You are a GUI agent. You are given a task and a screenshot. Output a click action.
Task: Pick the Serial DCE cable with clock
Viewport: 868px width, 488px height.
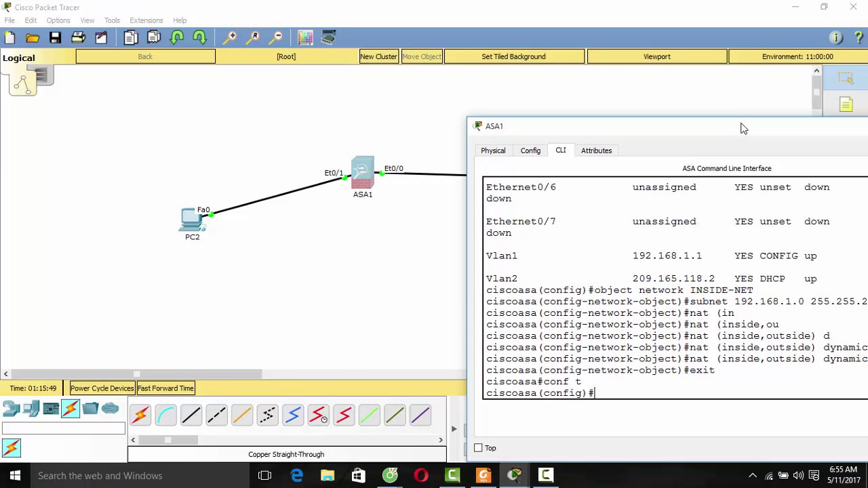click(x=318, y=415)
